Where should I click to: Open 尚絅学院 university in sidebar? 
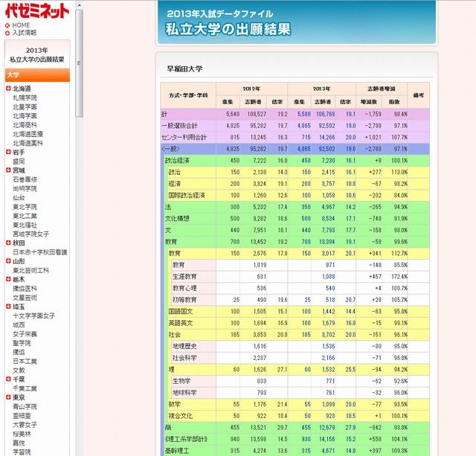tap(25, 188)
